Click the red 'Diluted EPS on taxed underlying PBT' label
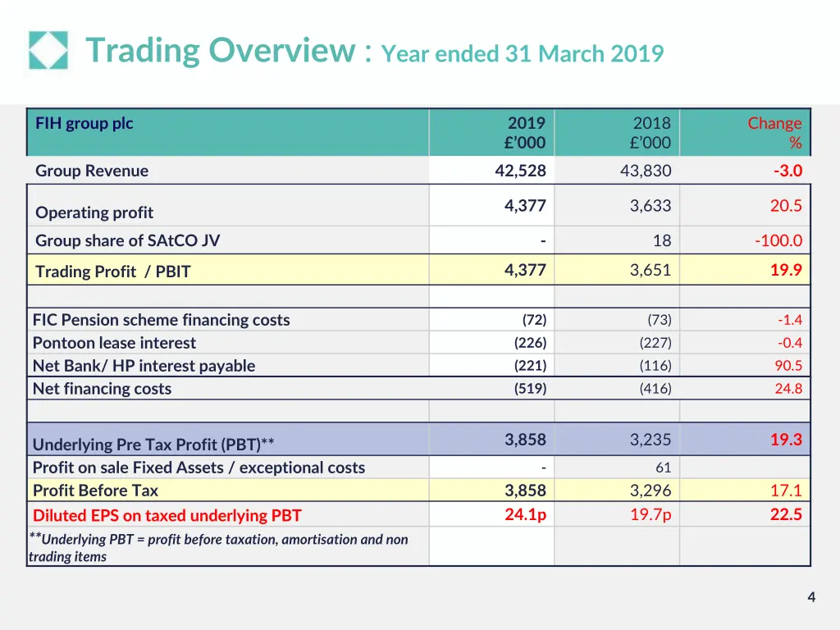The height and width of the screenshot is (630, 840). 167,516
